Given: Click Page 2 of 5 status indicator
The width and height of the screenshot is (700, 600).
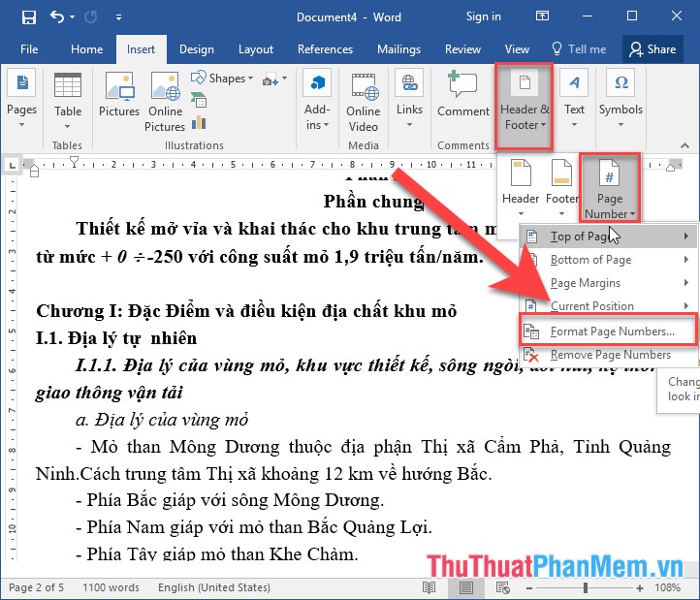Looking at the screenshot, I should click(x=36, y=587).
